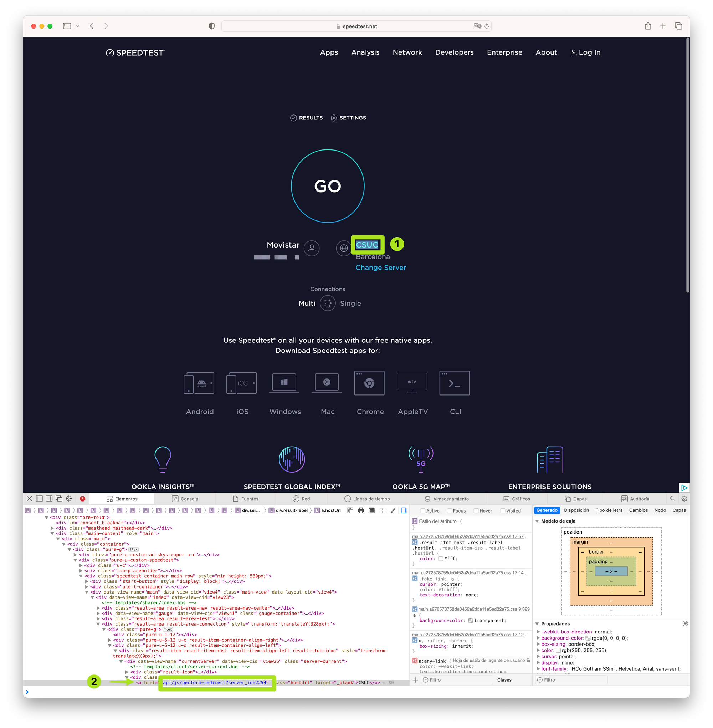Viewport: 713px width, 728px height.
Task: Click Safari's sidebar toggle icon
Action: tap(67, 26)
